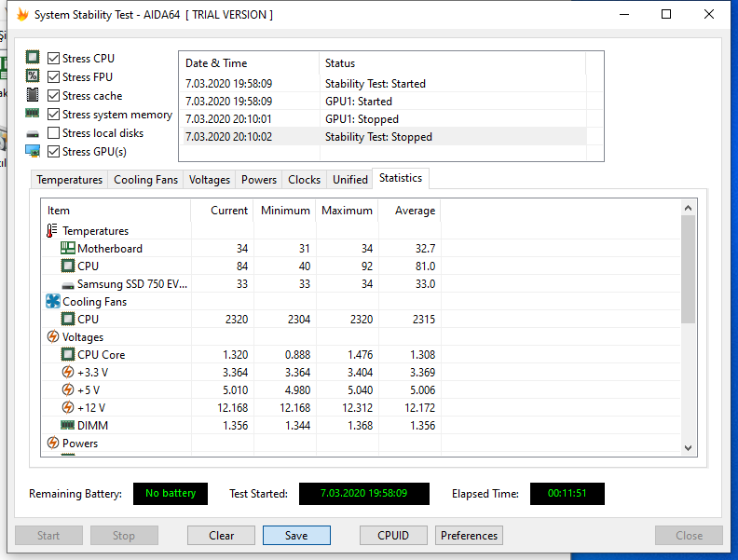This screenshot has width=738, height=560.
Task: Click the Status log column header
Action: pos(453,63)
